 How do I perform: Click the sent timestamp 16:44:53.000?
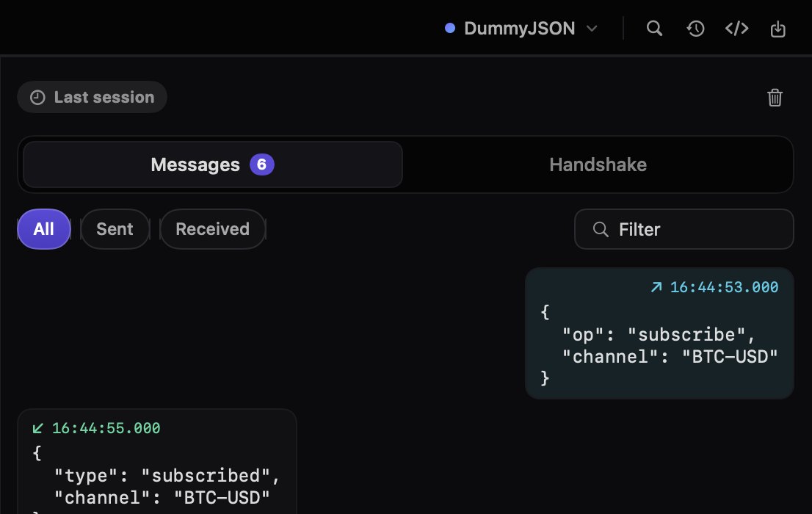[x=724, y=287]
